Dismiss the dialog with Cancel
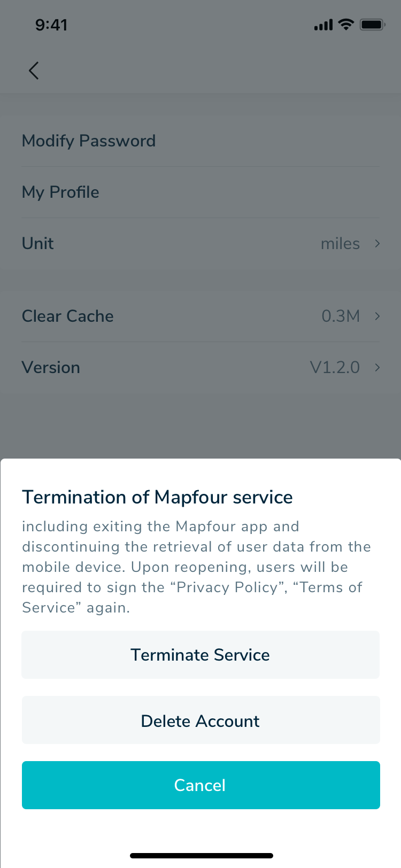The width and height of the screenshot is (401, 868). click(200, 785)
